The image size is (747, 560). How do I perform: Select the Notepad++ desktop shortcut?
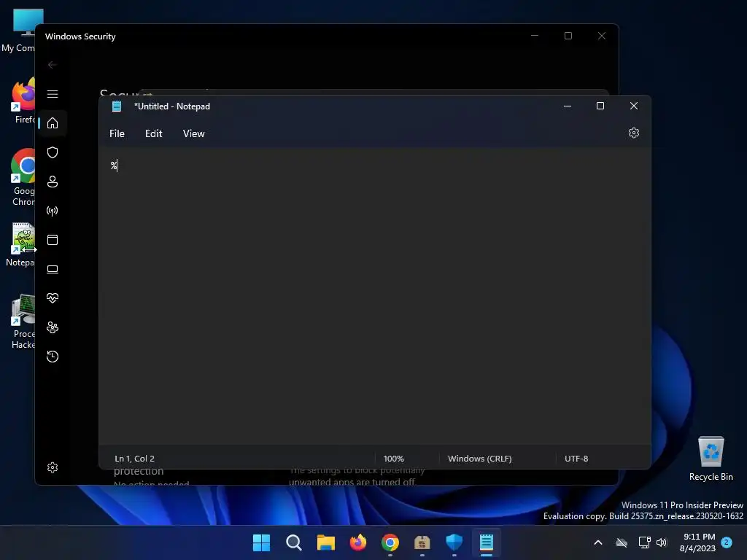click(21, 245)
